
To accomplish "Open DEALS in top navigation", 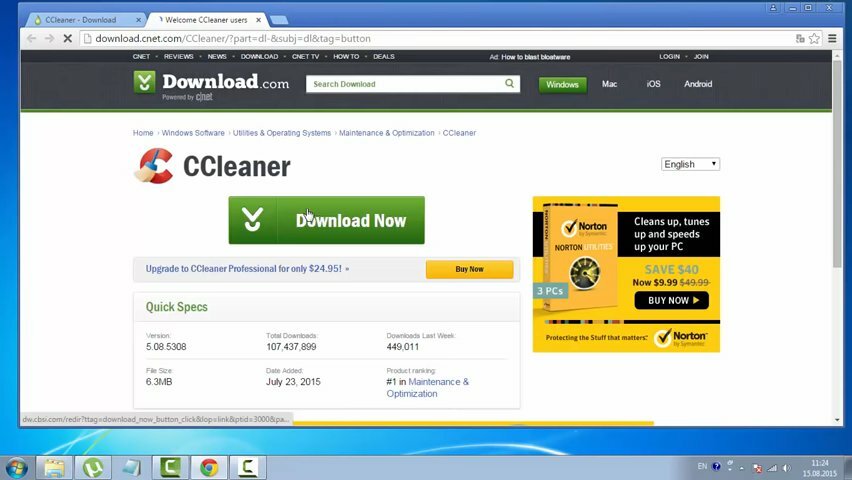I will [384, 57].
